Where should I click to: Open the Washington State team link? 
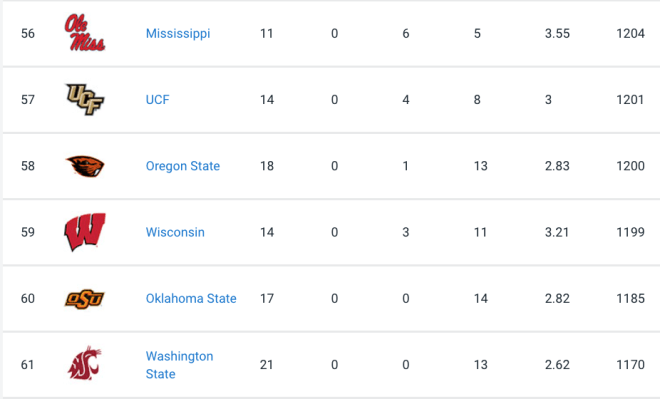179,365
